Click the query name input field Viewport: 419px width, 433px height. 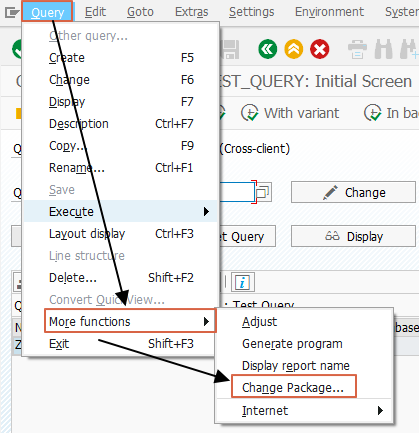237,192
